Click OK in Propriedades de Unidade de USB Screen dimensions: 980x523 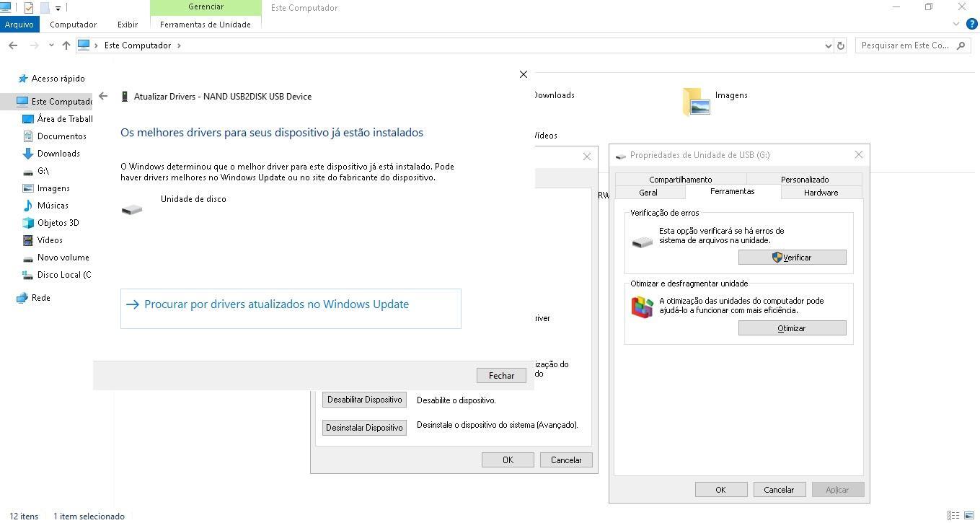[720, 490]
